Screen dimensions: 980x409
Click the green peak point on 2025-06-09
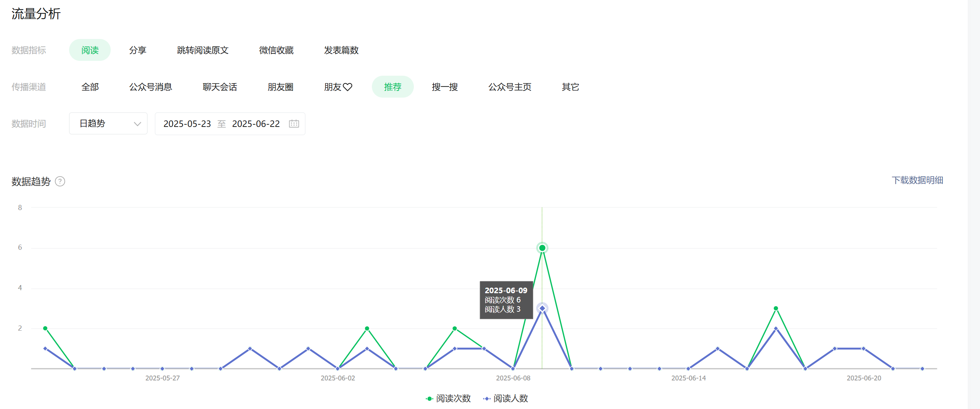pos(542,248)
